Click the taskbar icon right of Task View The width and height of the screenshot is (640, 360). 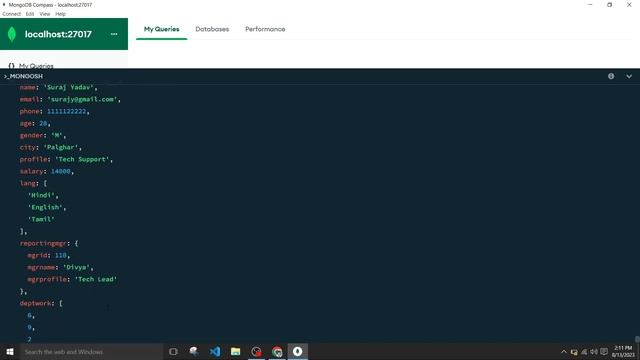(x=194, y=351)
